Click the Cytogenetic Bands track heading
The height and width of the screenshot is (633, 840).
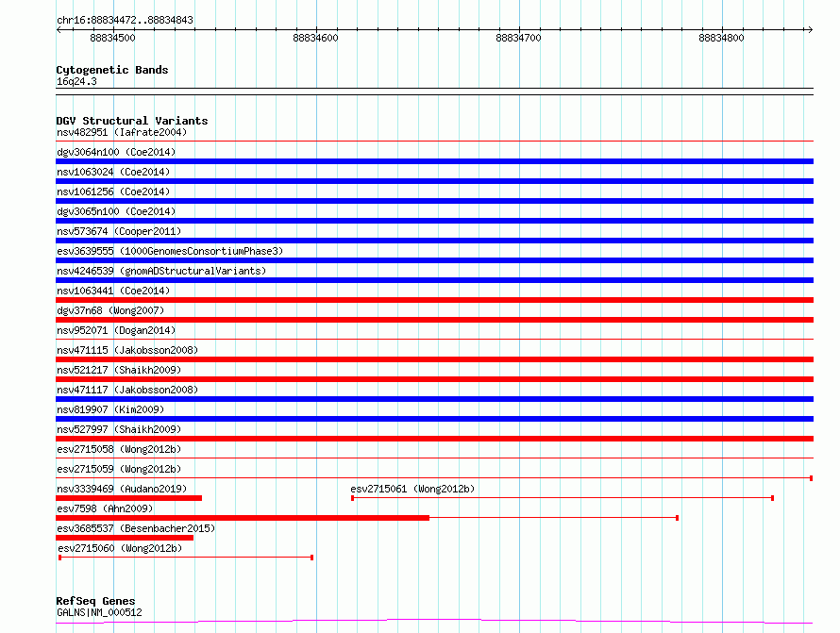[112, 70]
